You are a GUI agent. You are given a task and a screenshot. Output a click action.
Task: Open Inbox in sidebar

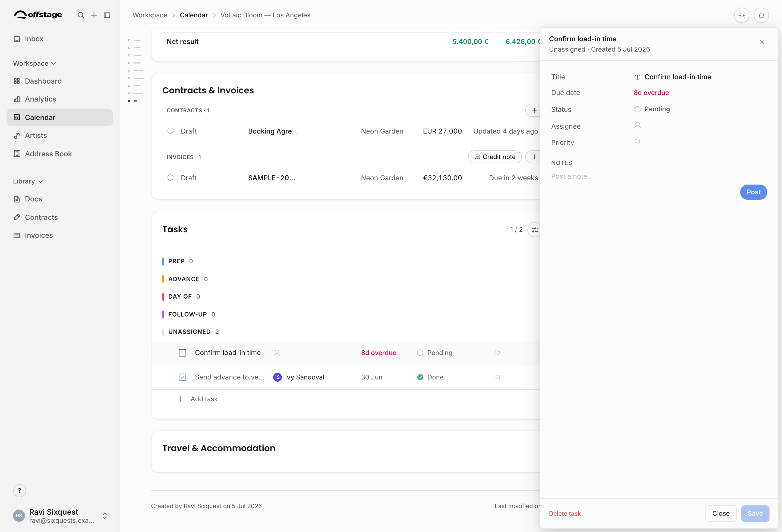(x=59, y=39)
